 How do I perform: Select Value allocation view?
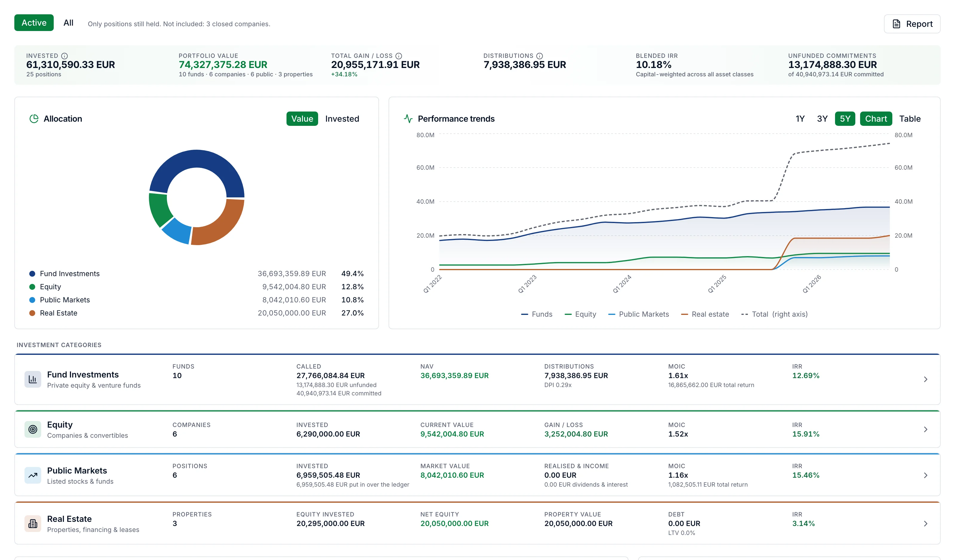302,119
